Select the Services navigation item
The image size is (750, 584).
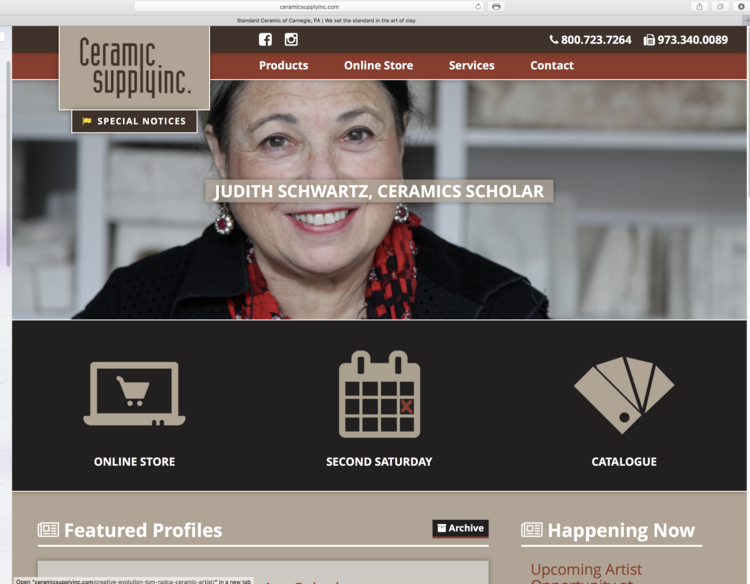pos(472,66)
